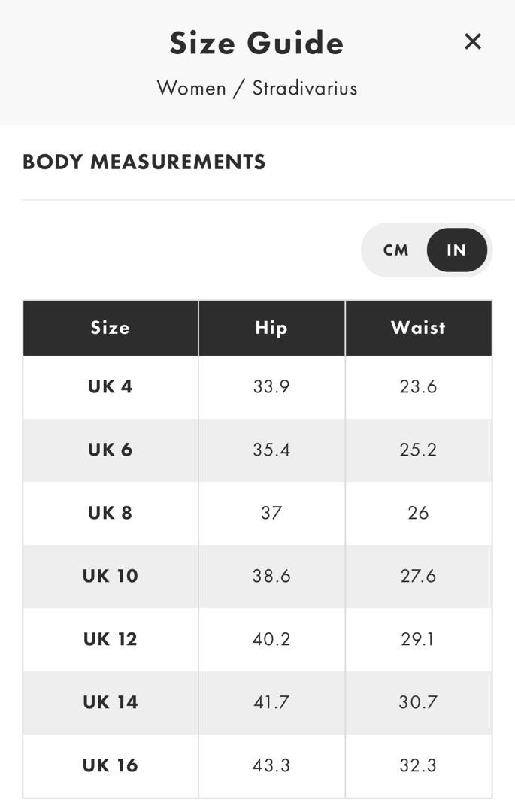Click hip value 38.6 for UK 10
The height and width of the screenshot is (812, 515).
click(271, 576)
